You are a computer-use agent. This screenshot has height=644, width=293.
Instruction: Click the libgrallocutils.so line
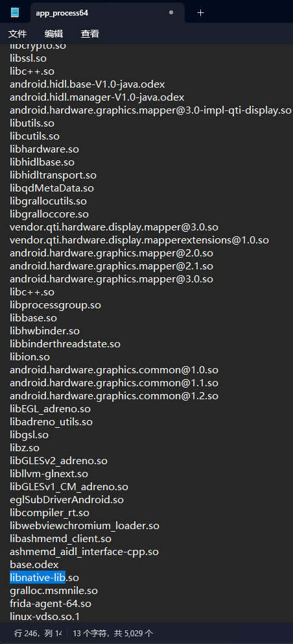click(49, 201)
